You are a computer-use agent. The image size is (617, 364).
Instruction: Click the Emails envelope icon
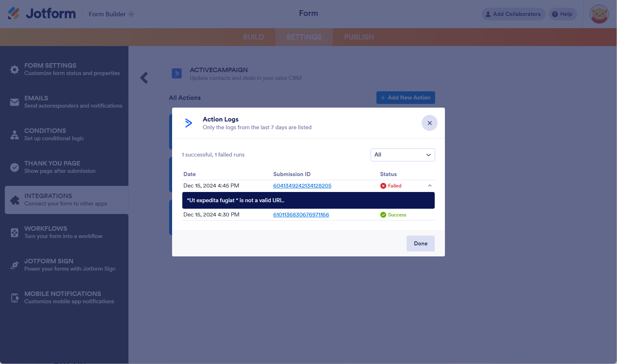click(x=15, y=102)
